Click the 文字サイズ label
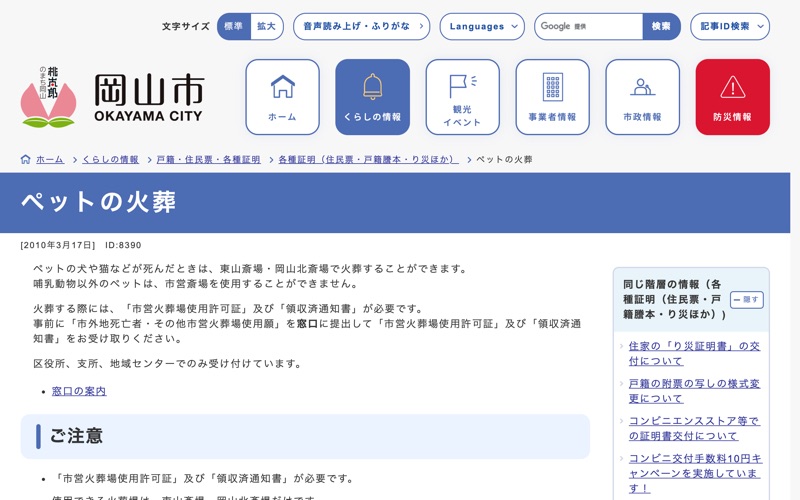The height and width of the screenshot is (500, 800). click(x=186, y=27)
